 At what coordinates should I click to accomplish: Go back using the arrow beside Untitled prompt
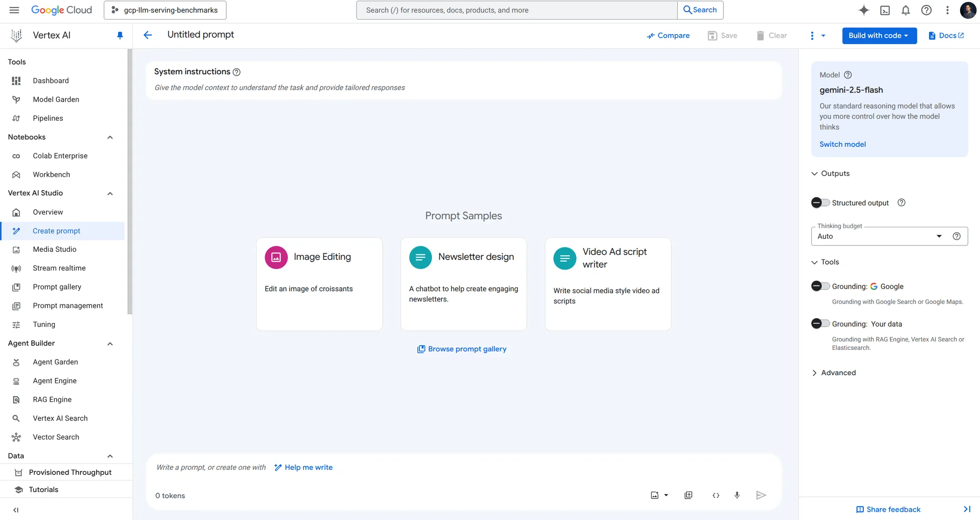(147, 35)
